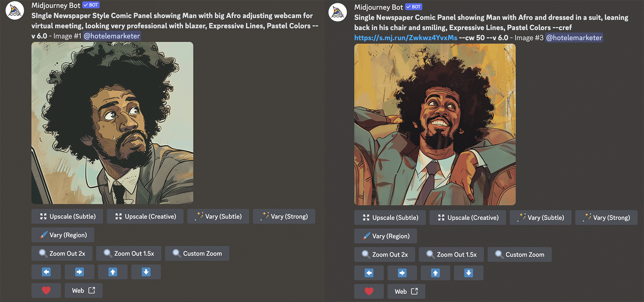
Task: Click @hotelemarketer mention in the left message
Action: tap(112, 36)
